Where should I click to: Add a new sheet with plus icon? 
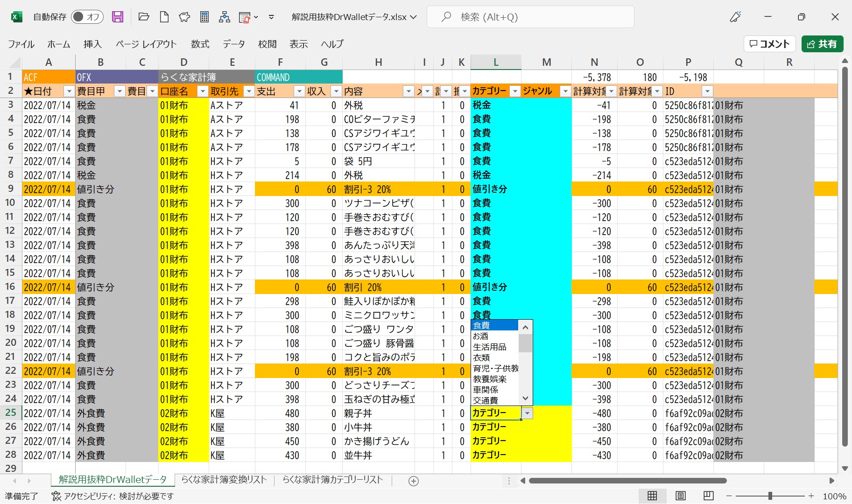point(414,481)
